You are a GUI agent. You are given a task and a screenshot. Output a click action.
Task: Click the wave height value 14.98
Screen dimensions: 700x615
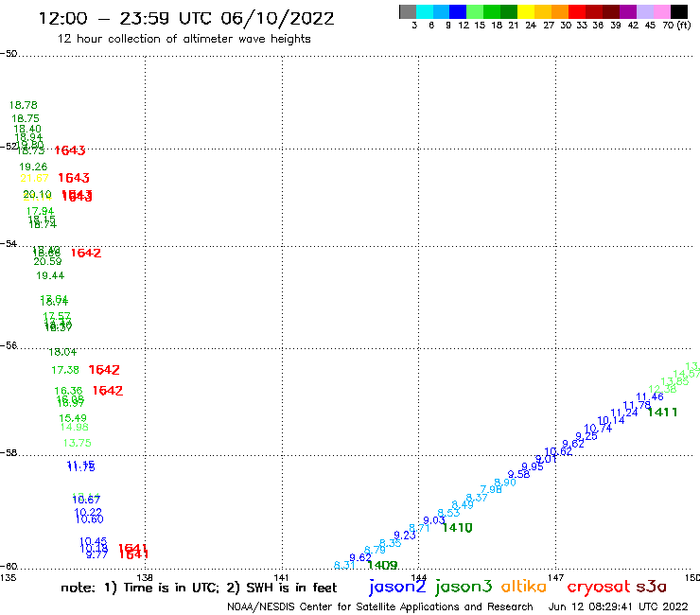[75, 427]
